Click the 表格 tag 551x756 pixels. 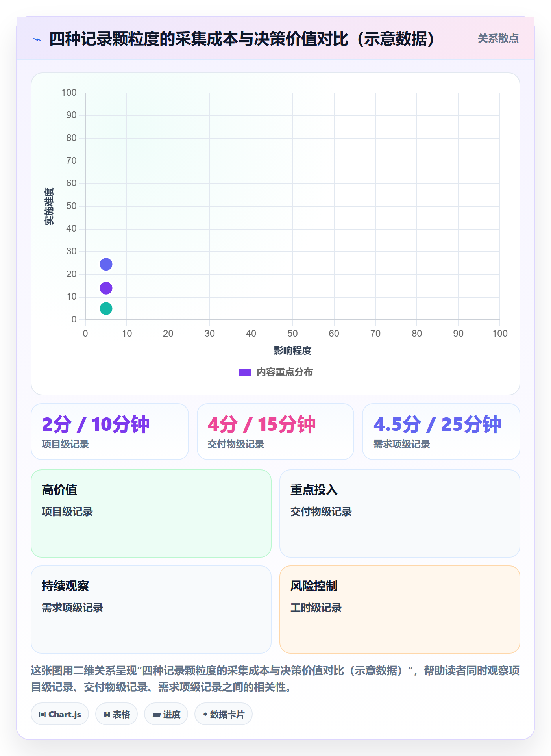pyautogui.click(x=116, y=714)
